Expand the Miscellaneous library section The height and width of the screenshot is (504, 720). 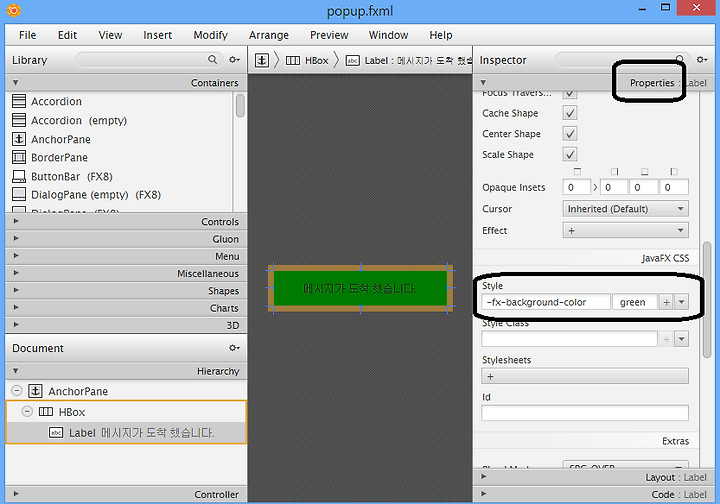[16, 273]
